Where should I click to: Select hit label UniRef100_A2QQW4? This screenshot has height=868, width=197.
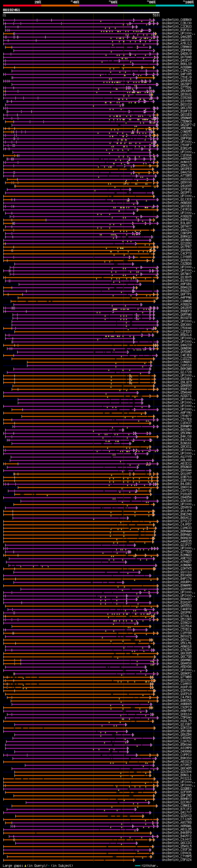(x=177, y=67)
